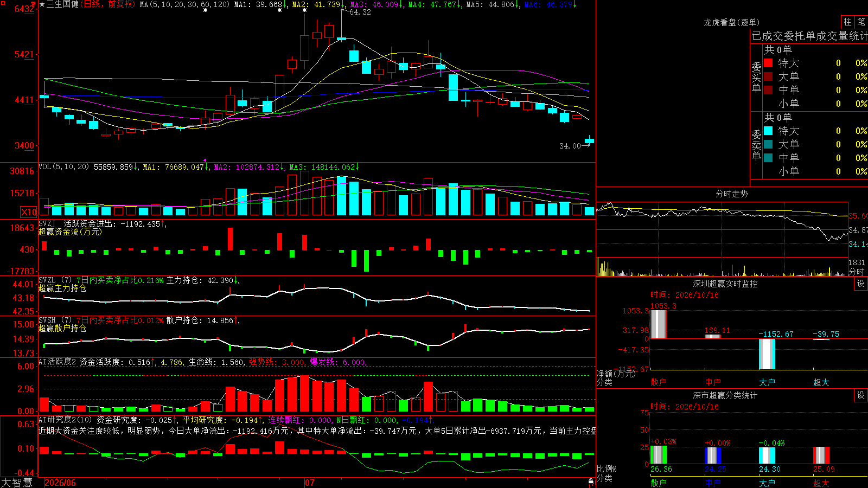Click the 超赢资金流(万元) label
This screenshot has height=488, width=868.
tap(70, 232)
